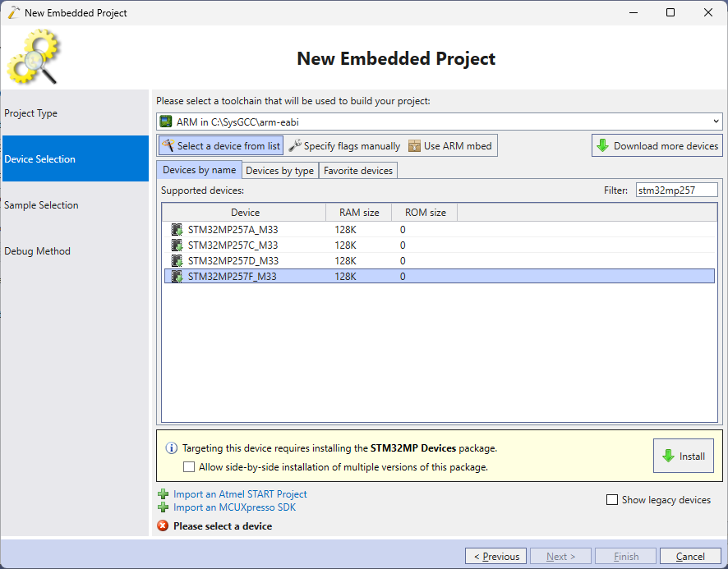Viewport: 728px width, 569px height.
Task: Click the plus icon beside Import an Atmel START Project
Action: [163, 494]
